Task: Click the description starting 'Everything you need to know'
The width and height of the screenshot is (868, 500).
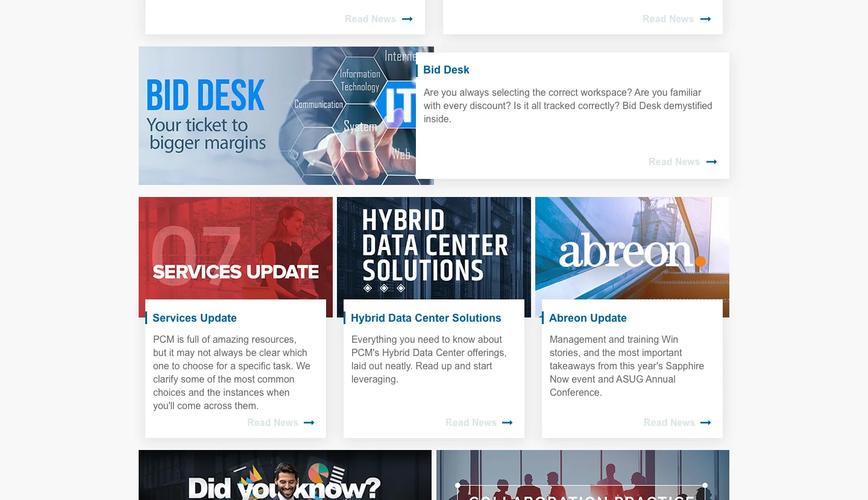Action: (429, 360)
